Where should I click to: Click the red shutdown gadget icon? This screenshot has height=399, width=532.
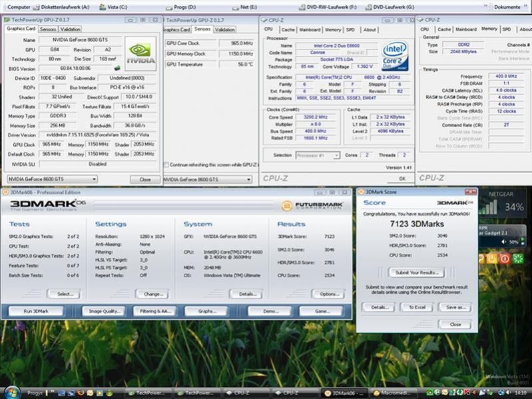505,259
